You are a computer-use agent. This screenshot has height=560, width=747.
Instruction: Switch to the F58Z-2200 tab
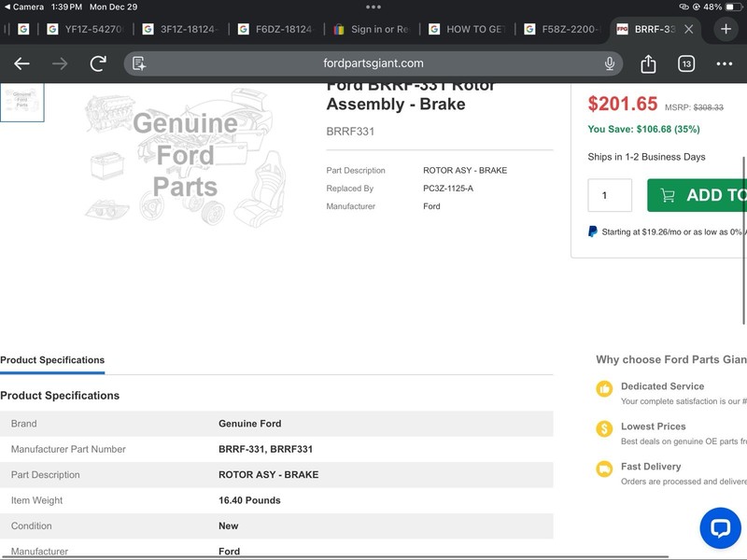click(562, 29)
